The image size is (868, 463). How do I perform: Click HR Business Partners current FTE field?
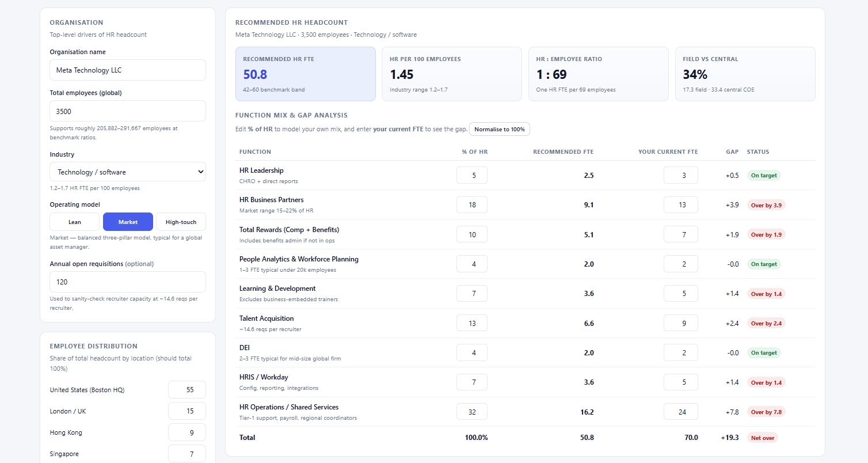click(x=681, y=205)
